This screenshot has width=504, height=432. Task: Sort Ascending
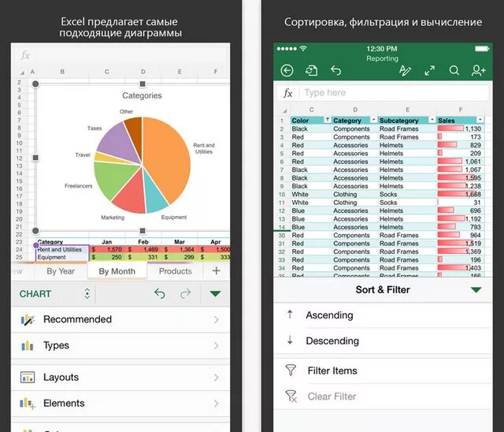[x=383, y=315]
